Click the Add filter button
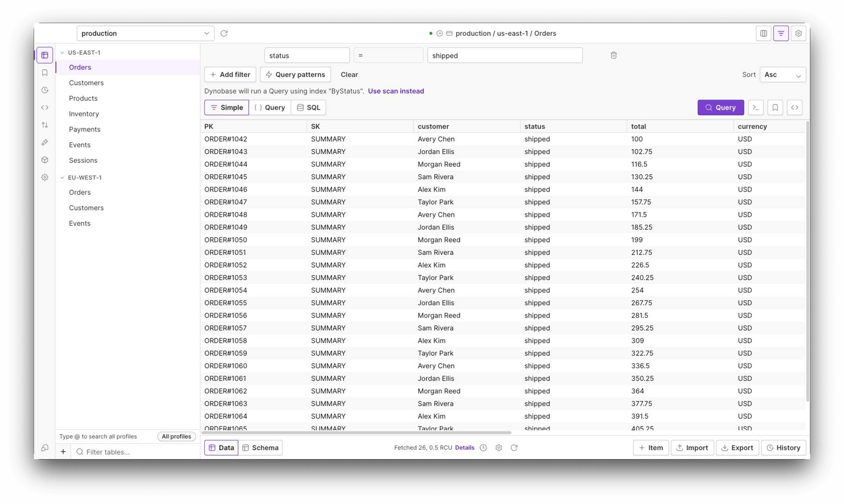 click(x=230, y=75)
